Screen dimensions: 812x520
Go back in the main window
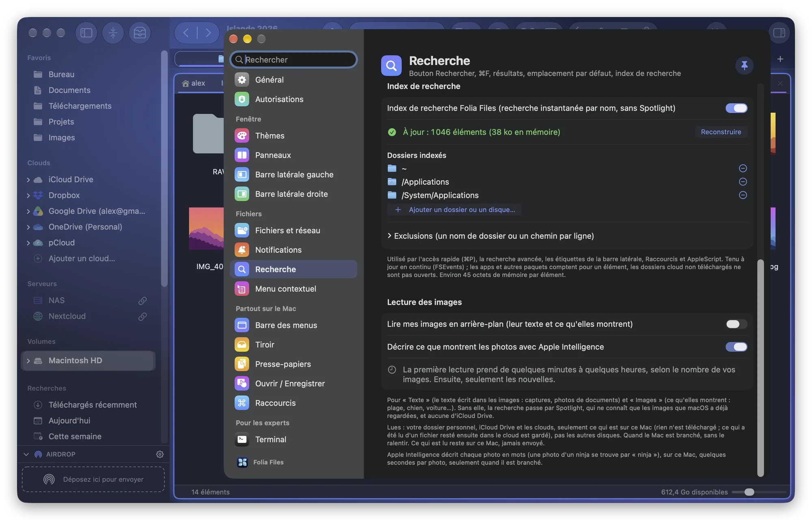(186, 33)
